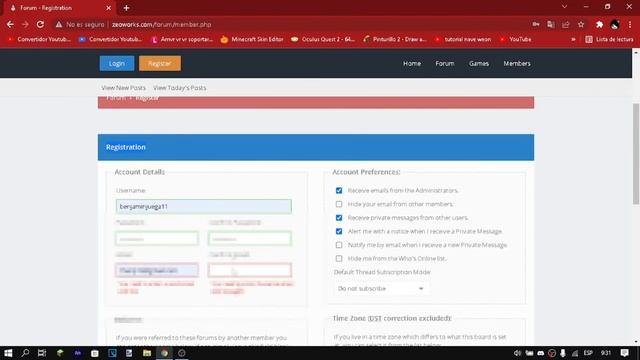Viewport: 640px width, 360px height.
Task: Click the blue Login button
Action: tap(117, 63)
